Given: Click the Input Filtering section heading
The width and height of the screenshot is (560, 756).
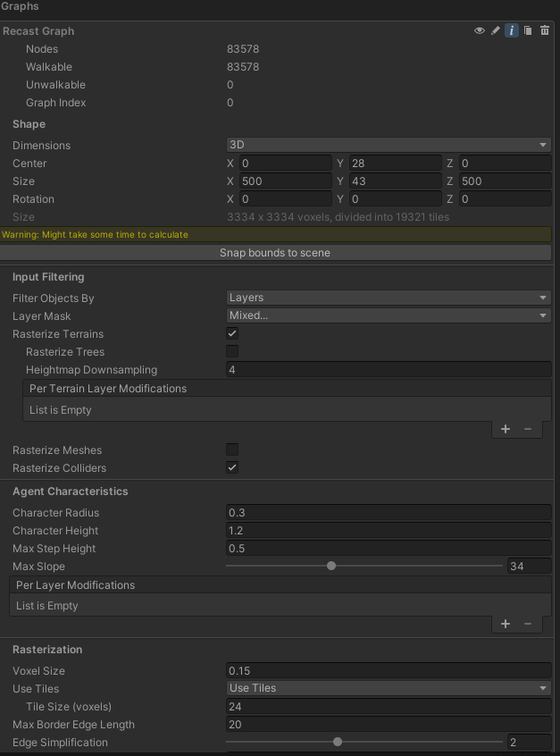Looking at the screenshot, I should click(48, 277).
